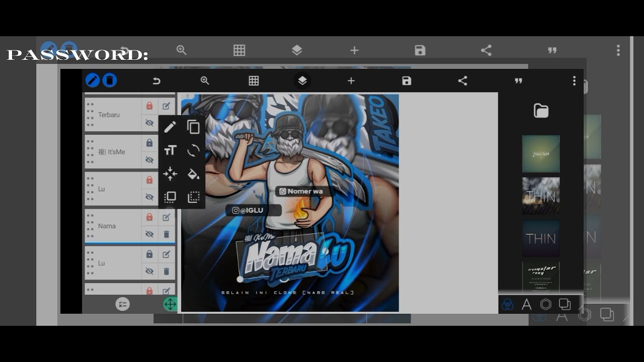Select the blue pencil edit button in top bar
The height and width of the screenshot is (362, 644).
click(x=93, y=80)
